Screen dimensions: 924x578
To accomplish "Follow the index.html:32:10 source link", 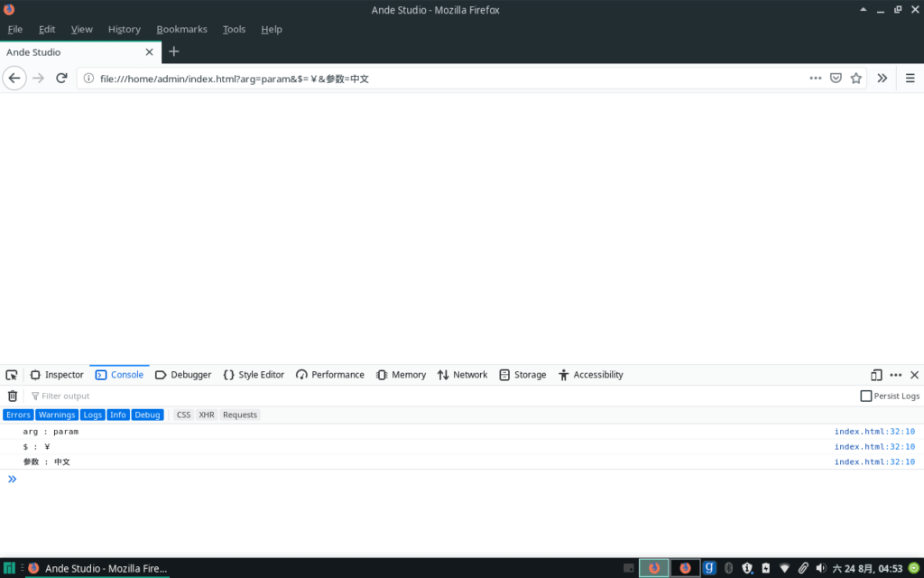I will 873,431.
